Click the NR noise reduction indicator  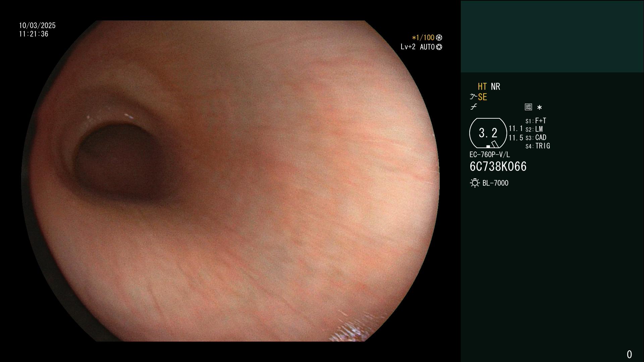point(495,87)
